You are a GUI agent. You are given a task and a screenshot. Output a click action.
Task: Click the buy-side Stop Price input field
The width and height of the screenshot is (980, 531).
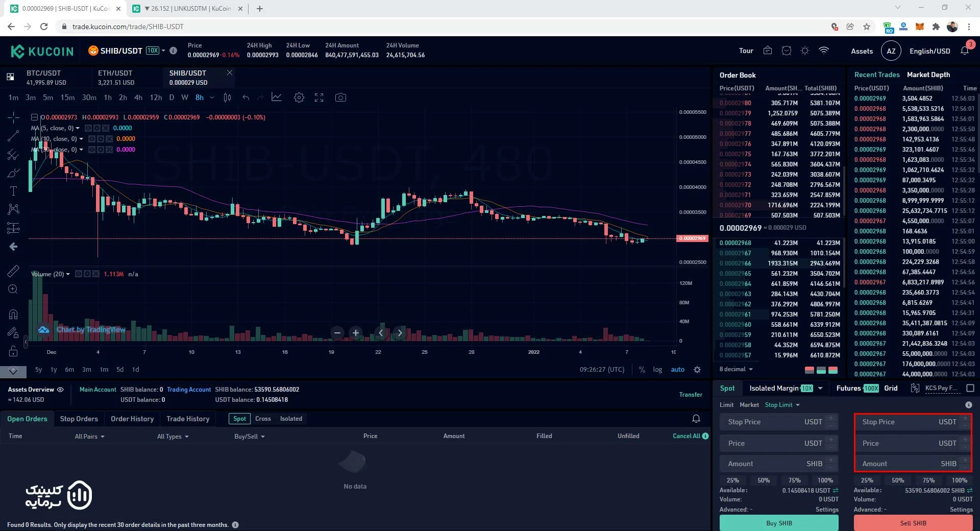click(779, 422)
